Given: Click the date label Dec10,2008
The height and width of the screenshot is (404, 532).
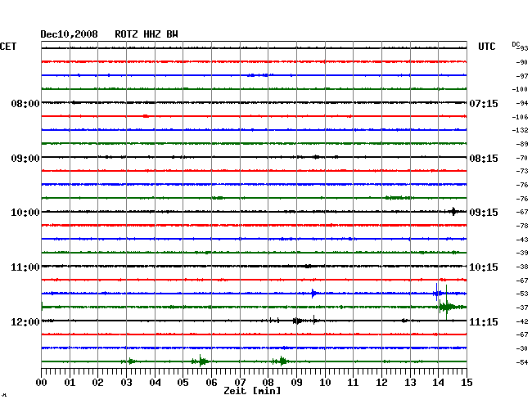Looking at the screenshot, I should 69,34.
